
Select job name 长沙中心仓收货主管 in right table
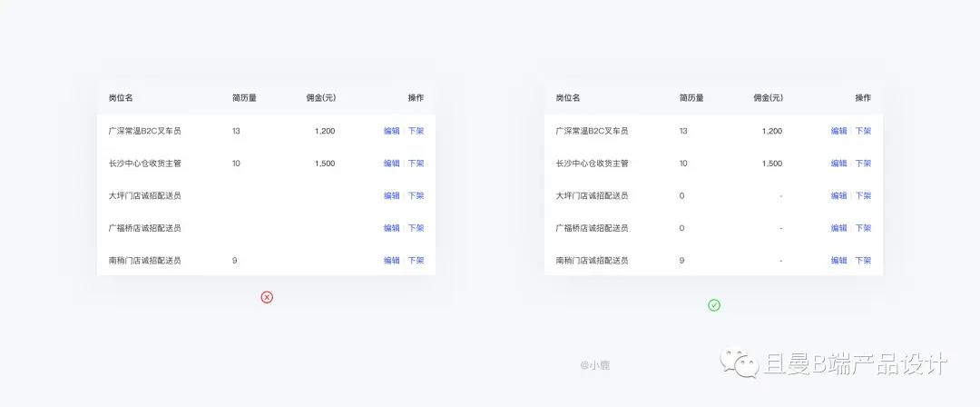tap(592, 164)
